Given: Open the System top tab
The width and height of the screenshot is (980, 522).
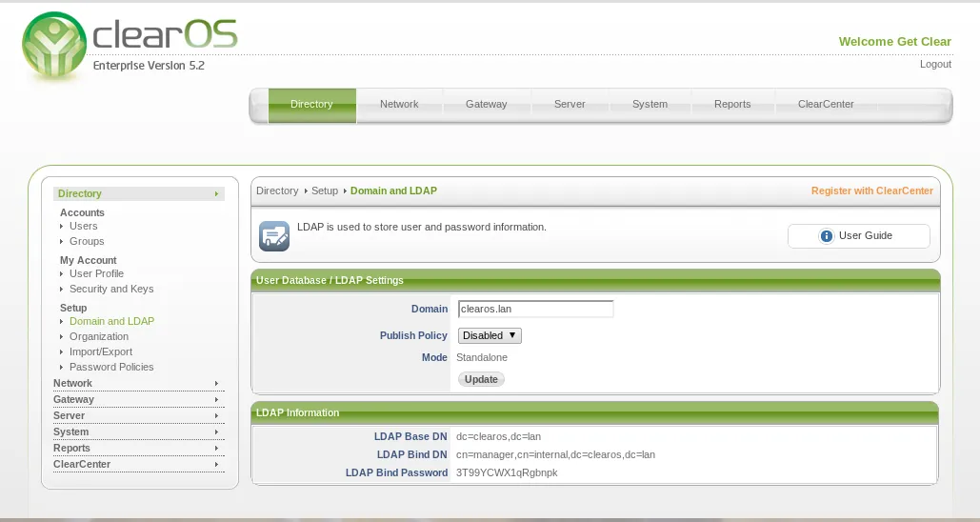Looking at the screenshot, I should tap(650, 105).
